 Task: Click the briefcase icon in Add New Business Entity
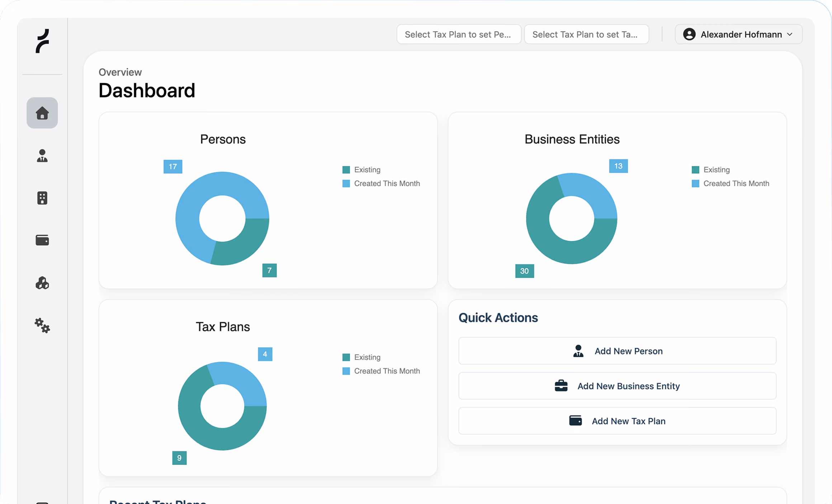tap(561, 386)
